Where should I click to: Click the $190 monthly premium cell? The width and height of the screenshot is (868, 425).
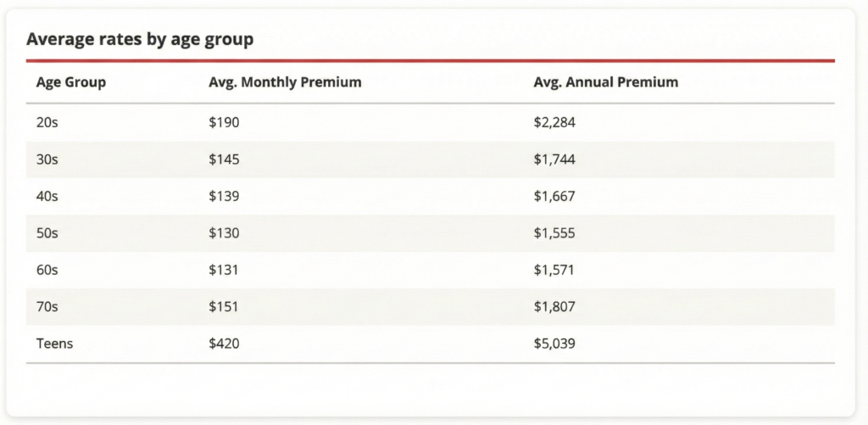pyautogui.click(x=224, y=122)
